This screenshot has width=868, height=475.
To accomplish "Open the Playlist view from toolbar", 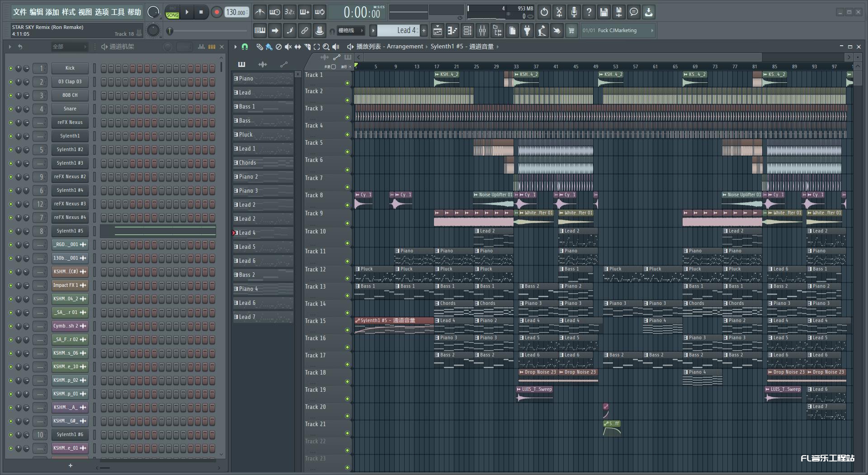I will tap(437, 31).
